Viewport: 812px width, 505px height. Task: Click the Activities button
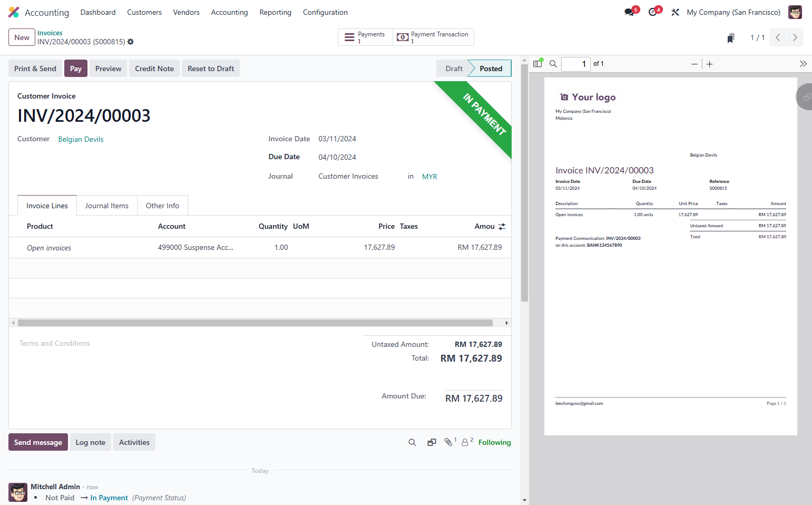(134, 442)
